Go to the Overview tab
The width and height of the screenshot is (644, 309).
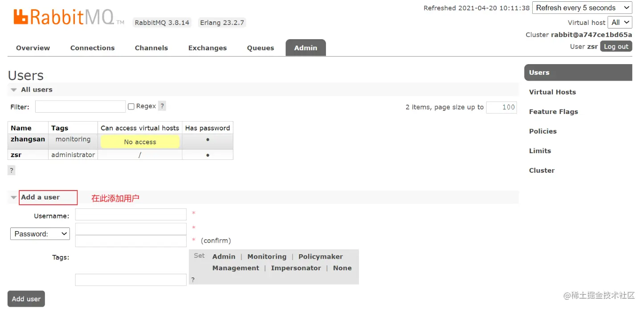pos(33,48)
